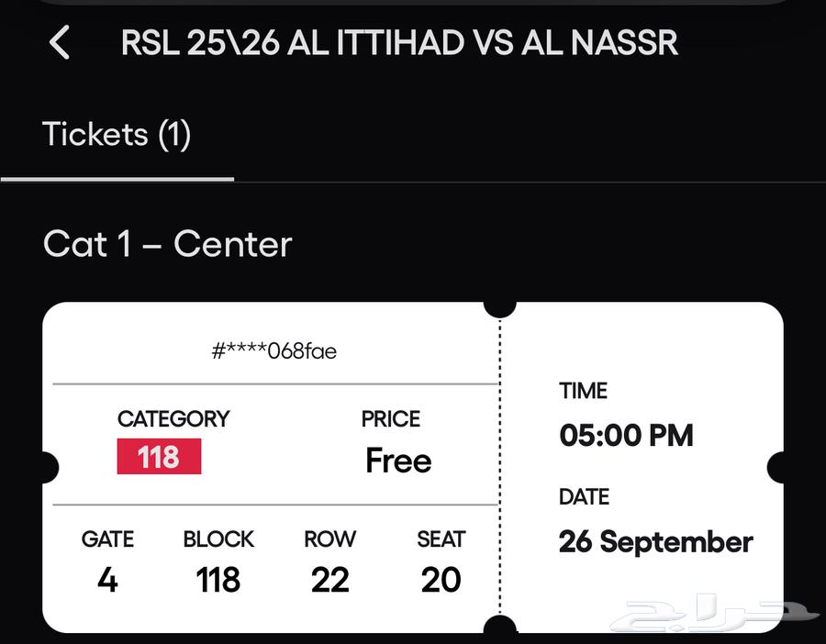
Task: Tap the GATE 4 field
Action: (x=107, y=561)
